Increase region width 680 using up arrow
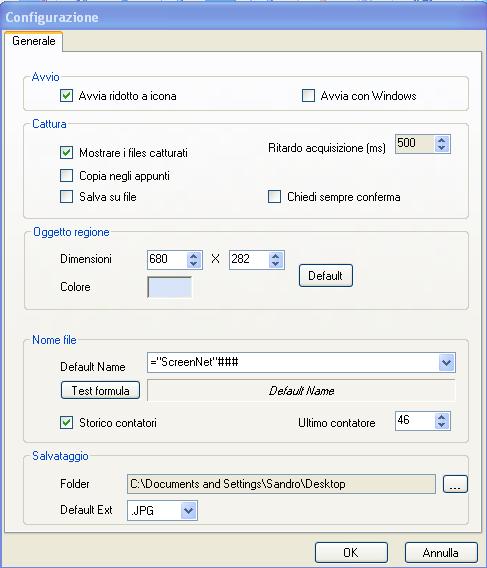The image size is (487, 568). point(193,256)
